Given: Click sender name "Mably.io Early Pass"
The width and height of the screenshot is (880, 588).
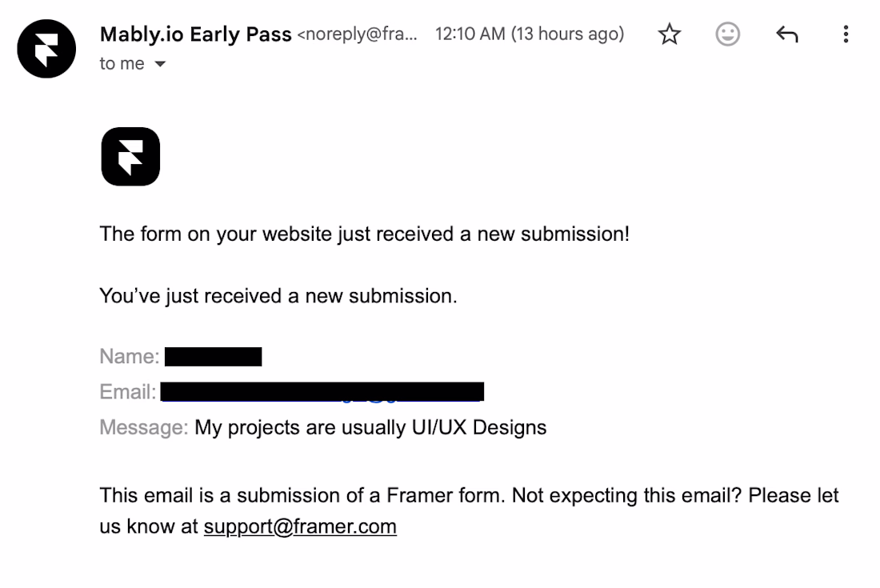Looking at the screenshot, I should [x=195, y=34].
